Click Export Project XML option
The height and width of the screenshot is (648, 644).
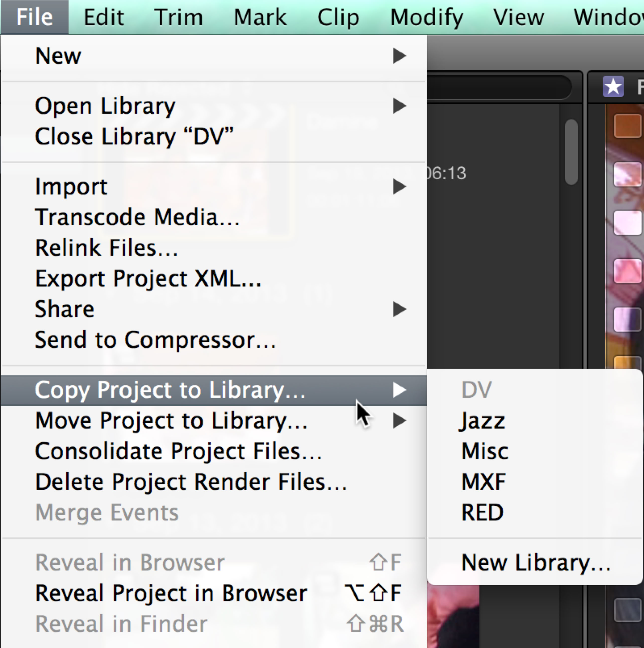pyautogui.click(x=148, y=278)
